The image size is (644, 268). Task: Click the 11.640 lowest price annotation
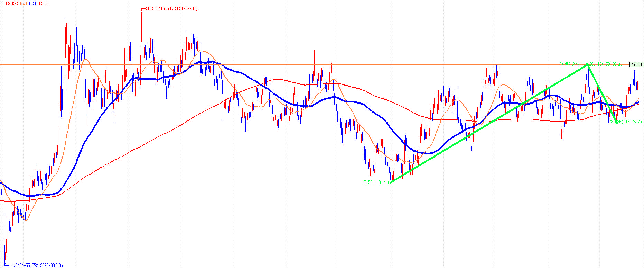(36, 265)
